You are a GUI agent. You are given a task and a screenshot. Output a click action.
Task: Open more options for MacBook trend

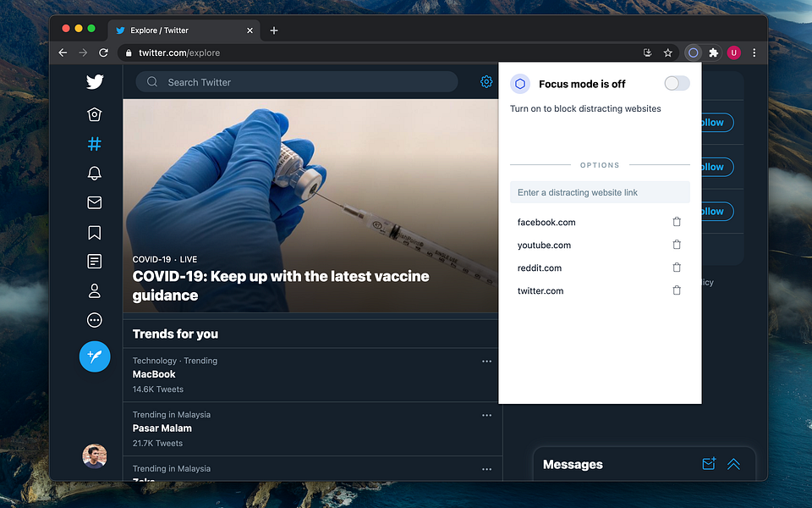coord(487,362)
